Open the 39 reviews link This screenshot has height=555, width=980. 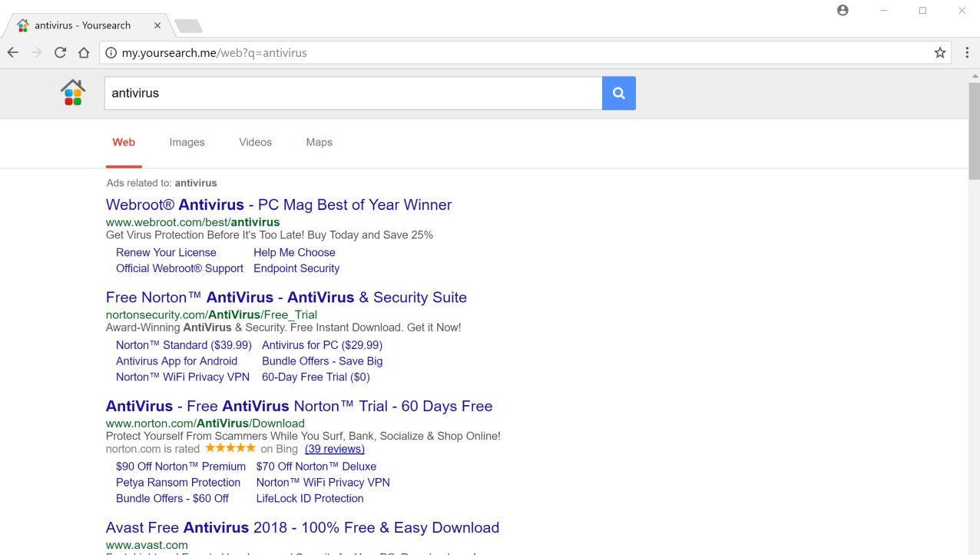pyautogui.click(x=334, y=449)
